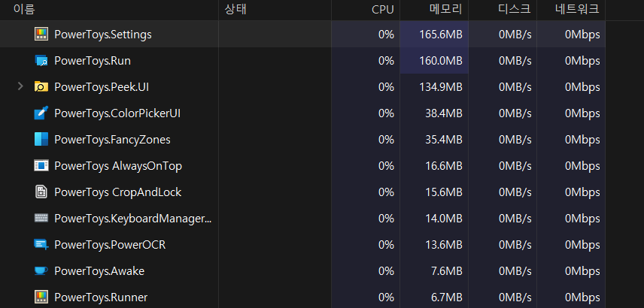Select the 165.6MB memory cell

click(440, 35)
